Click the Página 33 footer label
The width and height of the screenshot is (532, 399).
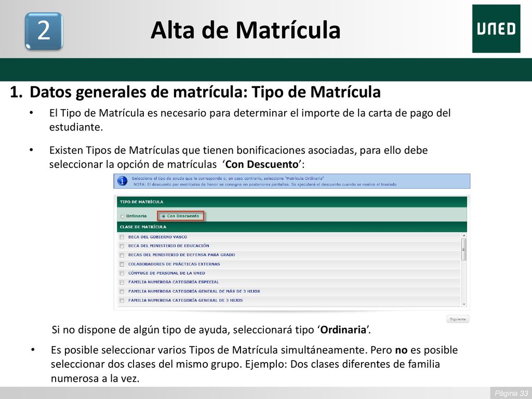point(511,393)
